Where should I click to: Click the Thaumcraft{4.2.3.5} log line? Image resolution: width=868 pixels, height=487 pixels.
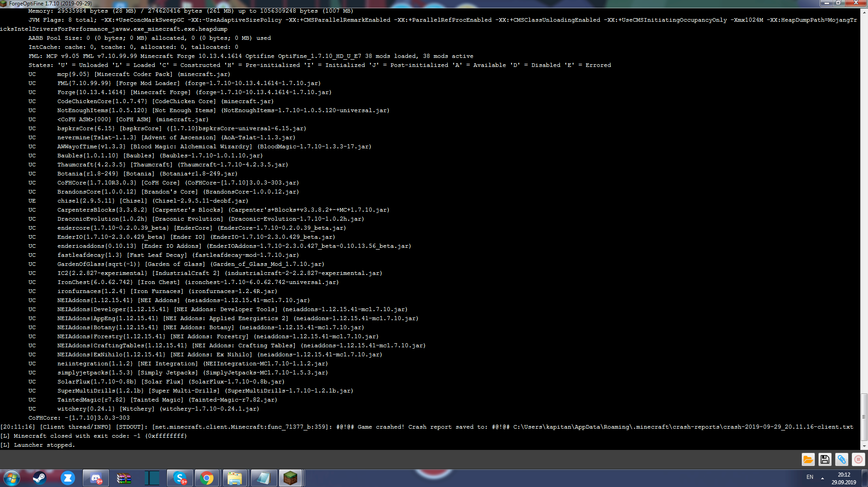158,165
